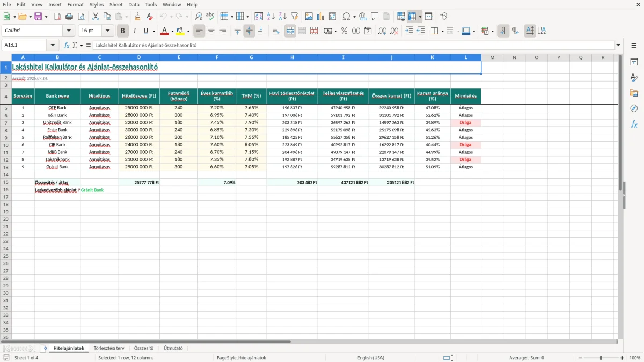This screenshot has width=644, height=362.
Task: Switch to Törlesztési terv sheet tab
Action: point(109,348)
